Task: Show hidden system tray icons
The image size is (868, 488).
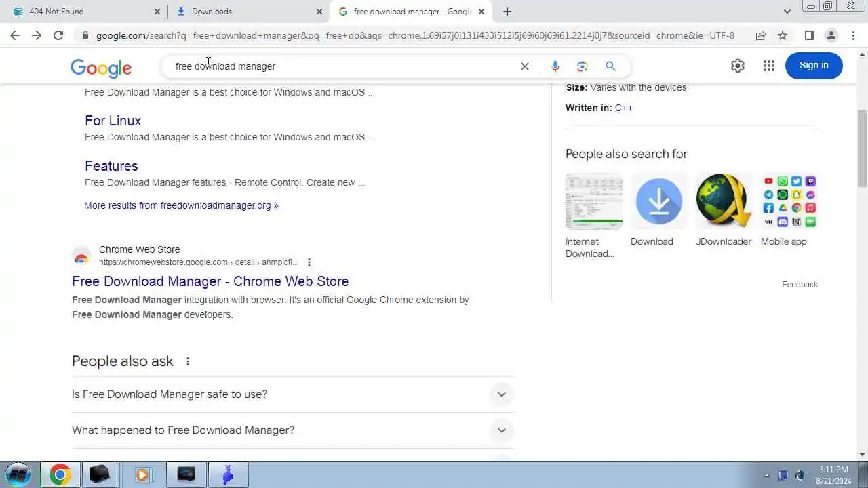Action: pyautogui.click(x=767, y=475)
